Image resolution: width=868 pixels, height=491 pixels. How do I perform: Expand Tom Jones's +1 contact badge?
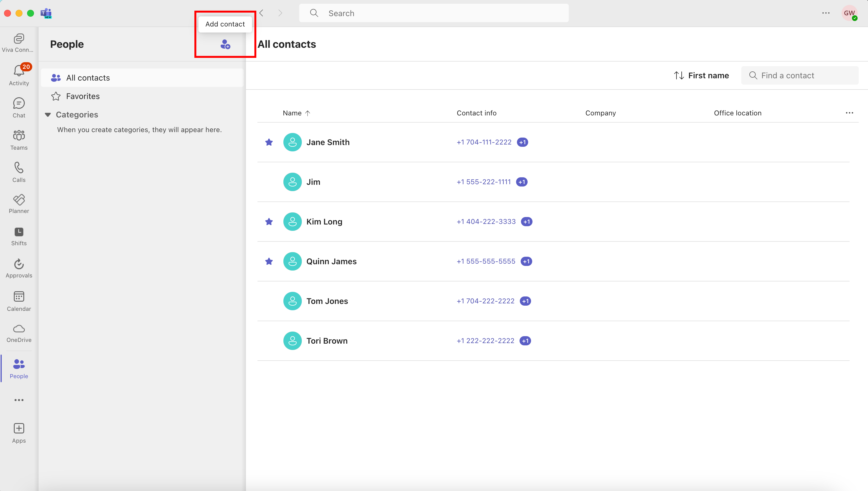coord(526,301)
